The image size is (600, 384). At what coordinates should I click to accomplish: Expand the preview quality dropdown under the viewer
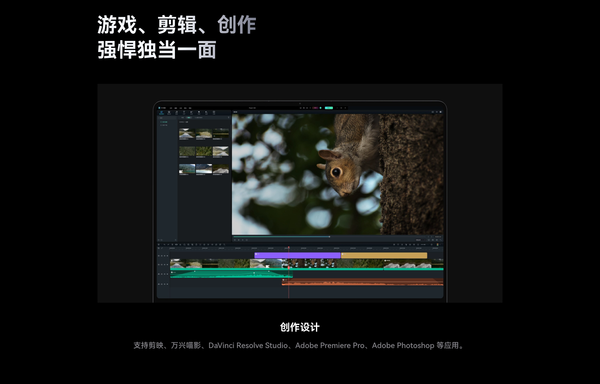click(418, 240)
